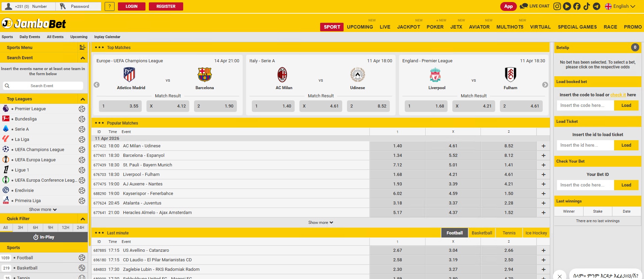Click AC Milan team crest

pyautogui.click(x=282, y=75)
